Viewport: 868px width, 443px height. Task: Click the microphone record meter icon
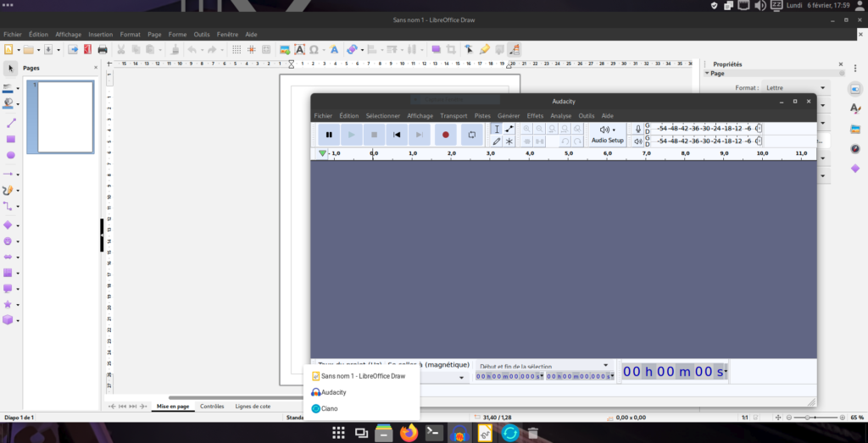coord(638,129)
